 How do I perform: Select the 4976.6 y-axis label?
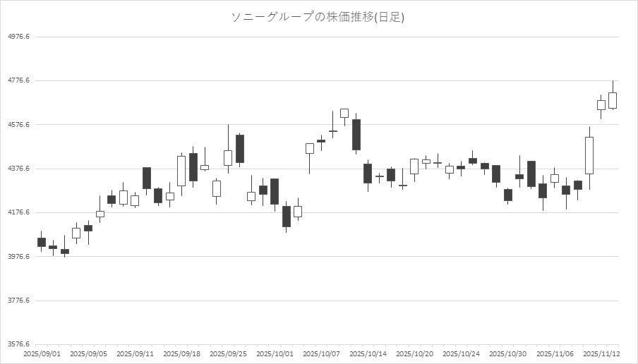[18, 37]
